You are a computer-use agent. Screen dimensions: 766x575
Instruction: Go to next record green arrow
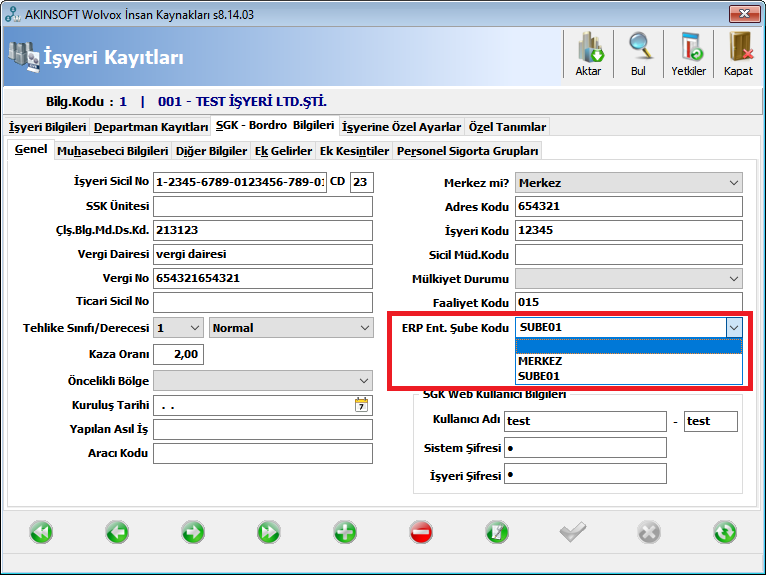[193, 532]
